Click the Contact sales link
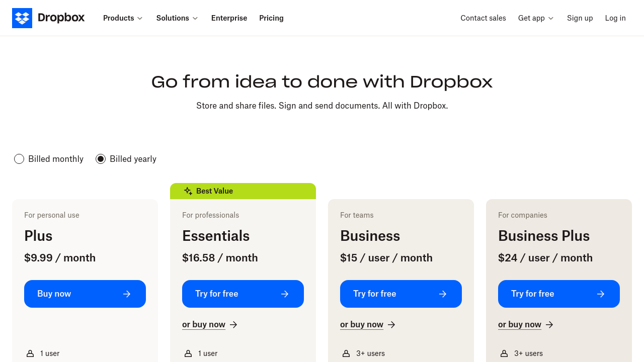Viewport: 644px width, 362px height. tap(483, 18)
